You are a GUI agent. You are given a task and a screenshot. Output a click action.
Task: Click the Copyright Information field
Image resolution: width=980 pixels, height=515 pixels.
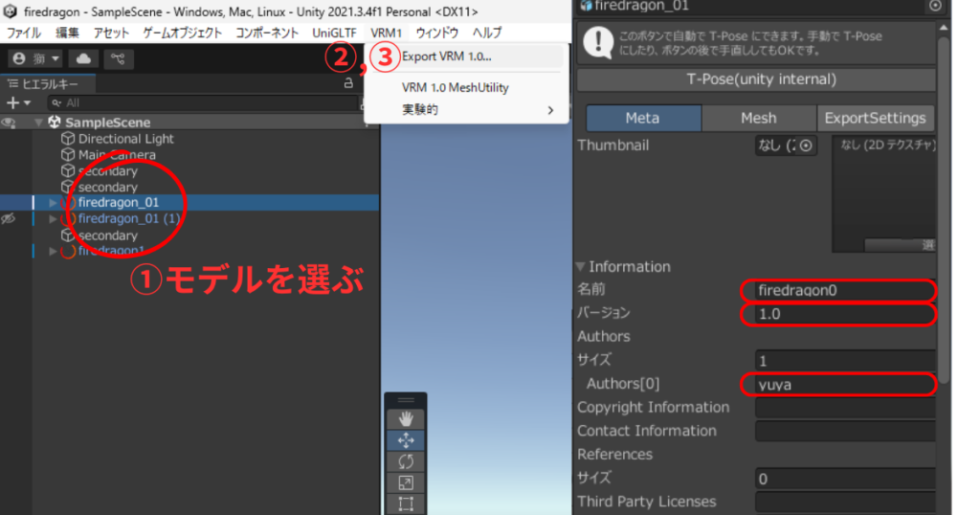coord(845,408)
